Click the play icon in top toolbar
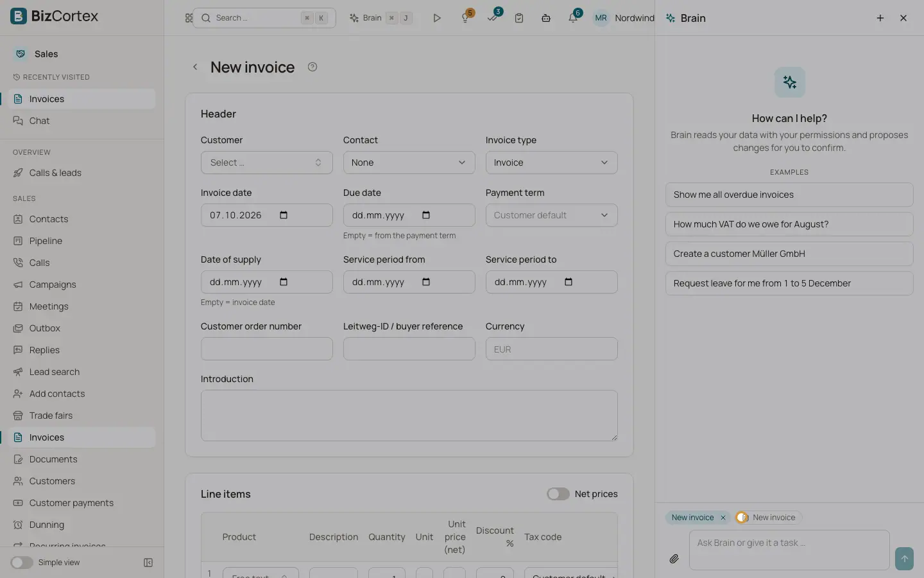The image size is (924, 578). point(436,18)
